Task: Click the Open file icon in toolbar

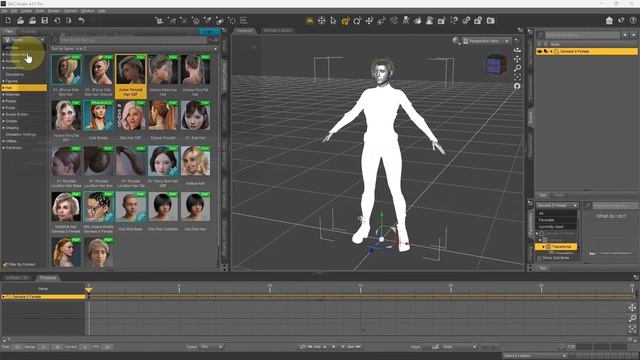Action: (20, 20)
